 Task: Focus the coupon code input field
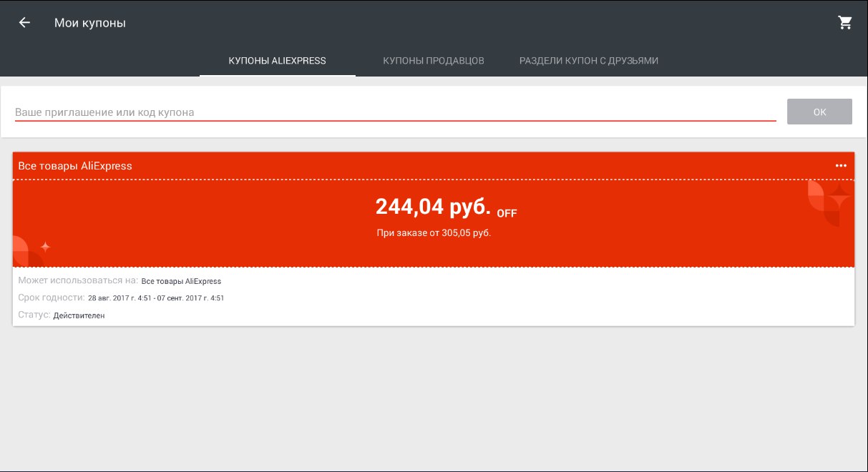point(396,112)
